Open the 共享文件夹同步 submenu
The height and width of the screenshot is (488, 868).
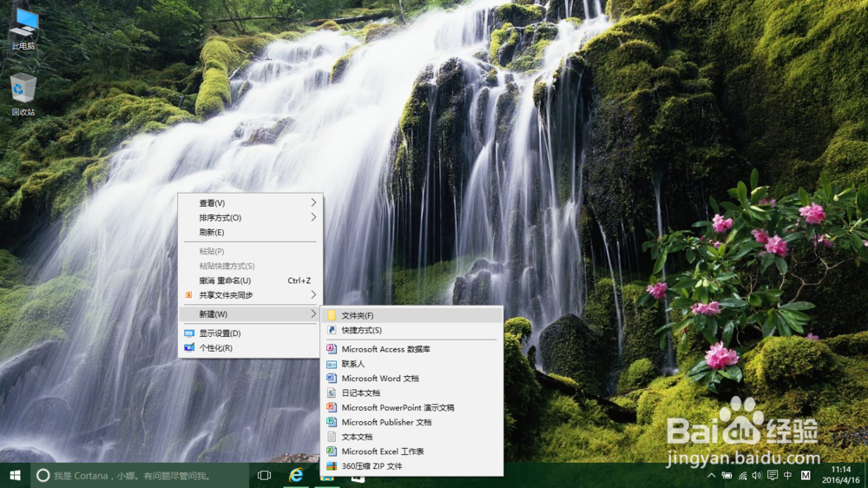(x=250, y=295)
